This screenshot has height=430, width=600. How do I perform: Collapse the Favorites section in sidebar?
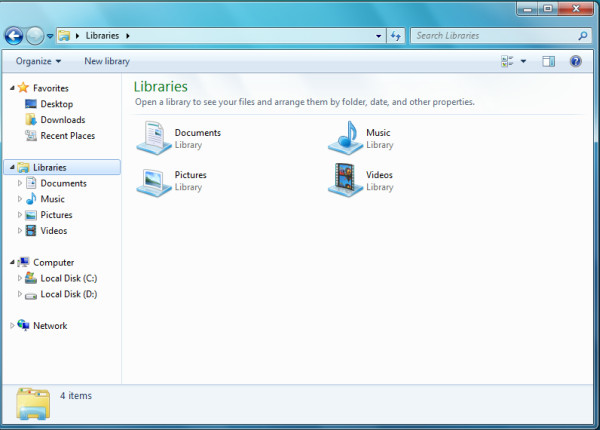click(12, 88)
